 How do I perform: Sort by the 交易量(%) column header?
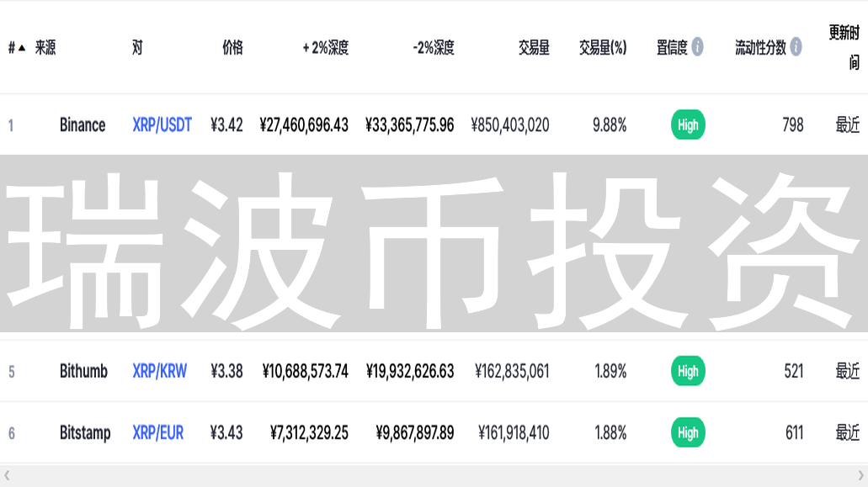[x=603, y=48]
